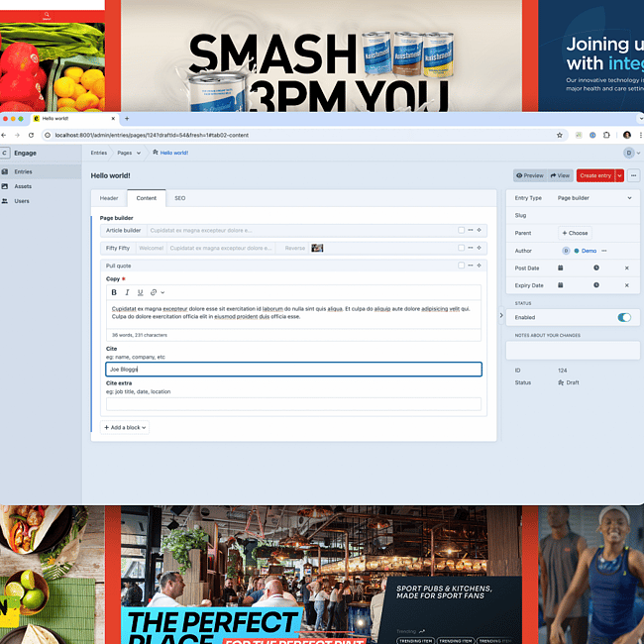
Task: Open dropdown arrow beside Create entry
Action: point(619,175)
